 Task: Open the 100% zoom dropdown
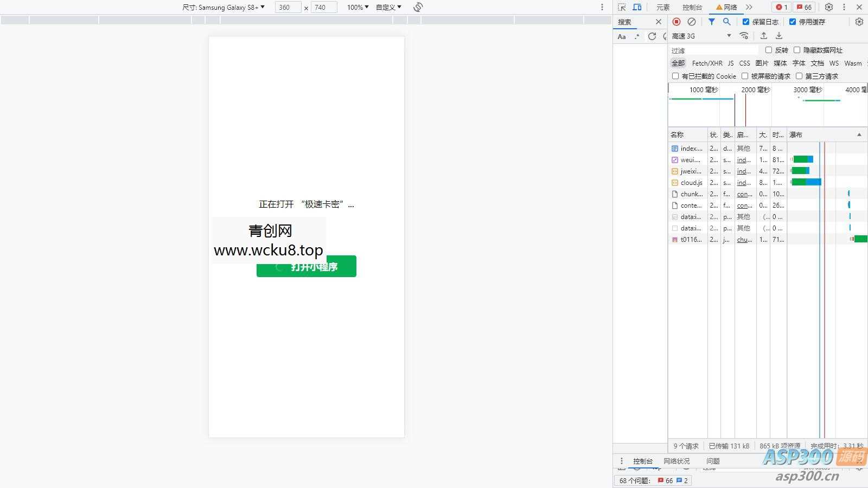[x=356, y=7]
